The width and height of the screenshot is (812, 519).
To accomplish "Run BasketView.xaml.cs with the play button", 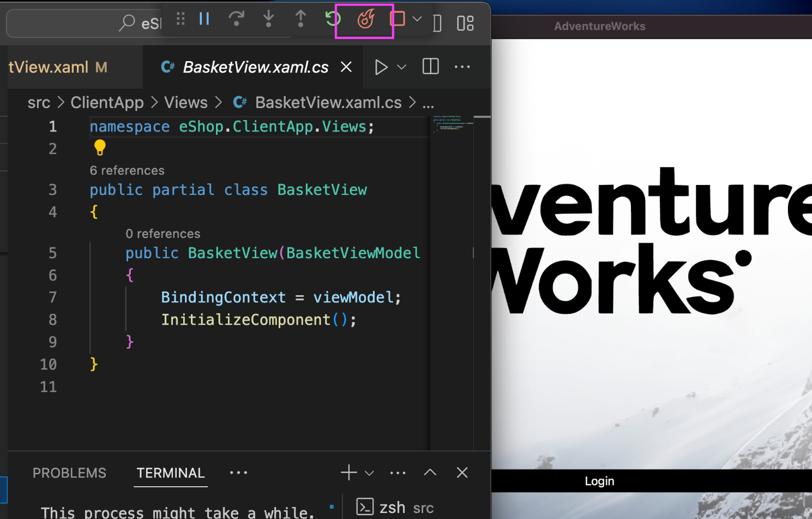I will 381,67.
